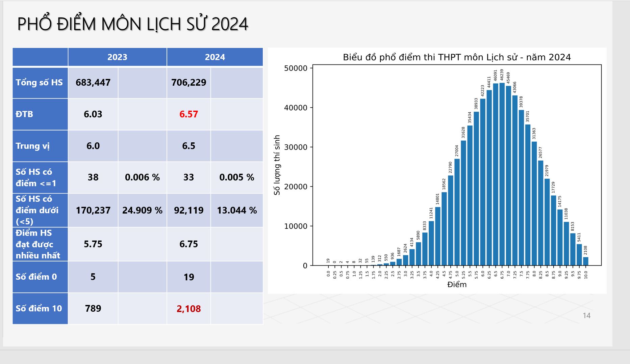Image resolution: width=630 pixels, height=364 pixels.
Task: Click the 30000 y-axis tick label
Action: tap(296, 147)
